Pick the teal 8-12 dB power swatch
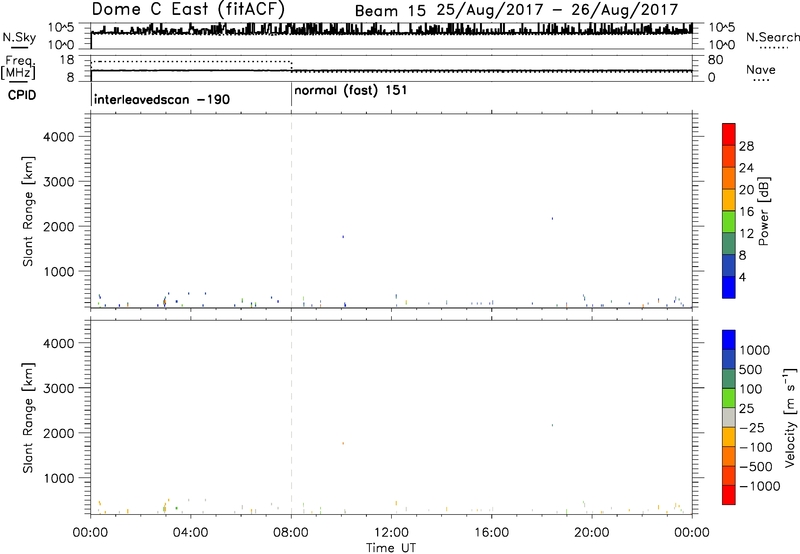 [x=729, y=243]
